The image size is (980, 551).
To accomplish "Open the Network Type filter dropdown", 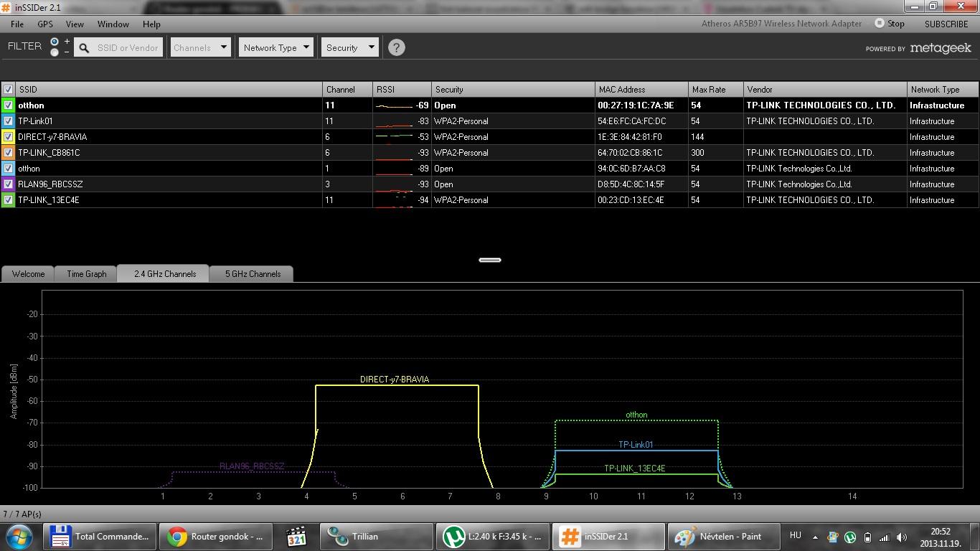I will (x=276, y=47).
